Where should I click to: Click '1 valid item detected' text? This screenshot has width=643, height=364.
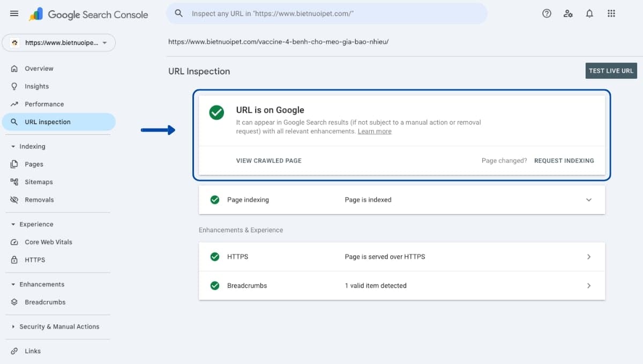(x=376, y=285)
